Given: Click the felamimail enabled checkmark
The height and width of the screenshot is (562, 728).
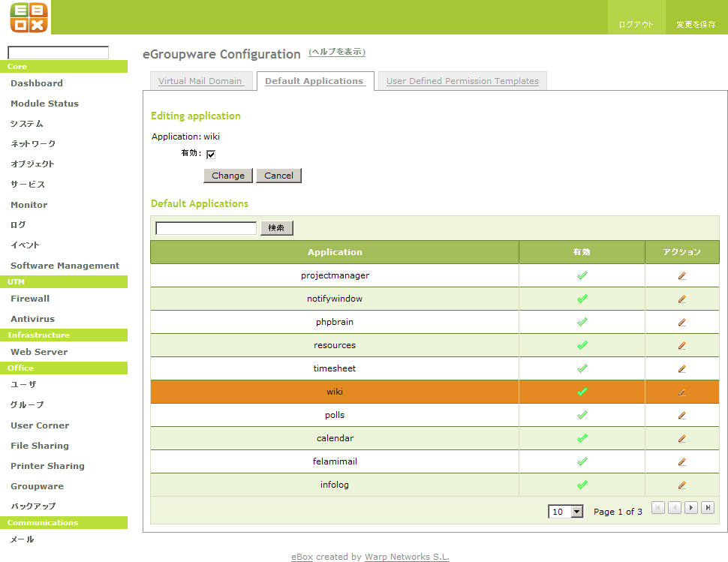Looking at the screenshot, I should (x=582, y=461).
